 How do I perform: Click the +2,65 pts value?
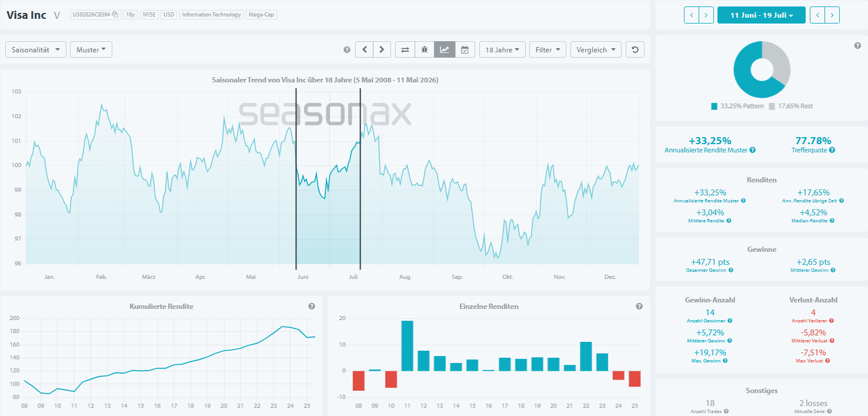(x=813, y=262)
